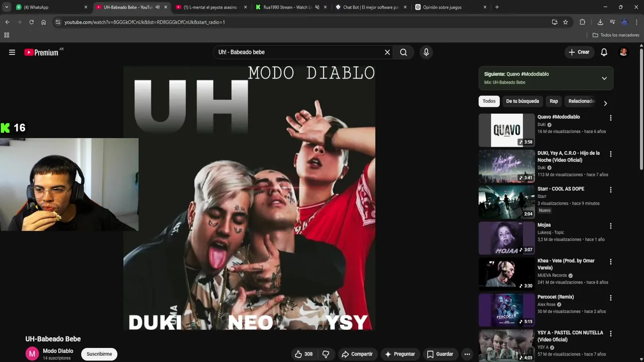644x362 pixels.
Task: Select the De tu búsqueda chip
Action: (522, 101)
